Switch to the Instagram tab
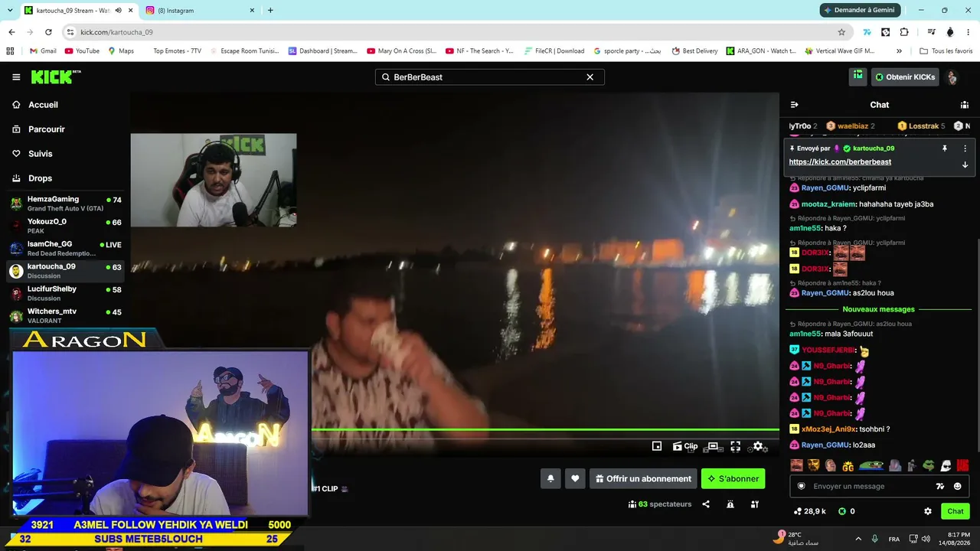The height and width of the screenshot is (551, 980). point(201,11)
